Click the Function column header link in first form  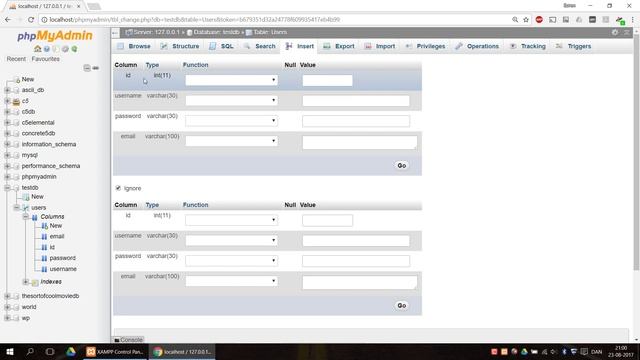(196, 65)
